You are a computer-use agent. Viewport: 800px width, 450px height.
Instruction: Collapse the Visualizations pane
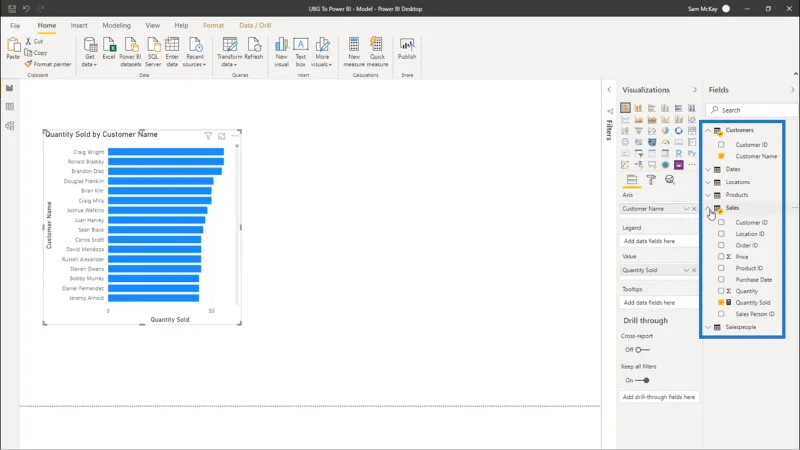tap(695, 90)
